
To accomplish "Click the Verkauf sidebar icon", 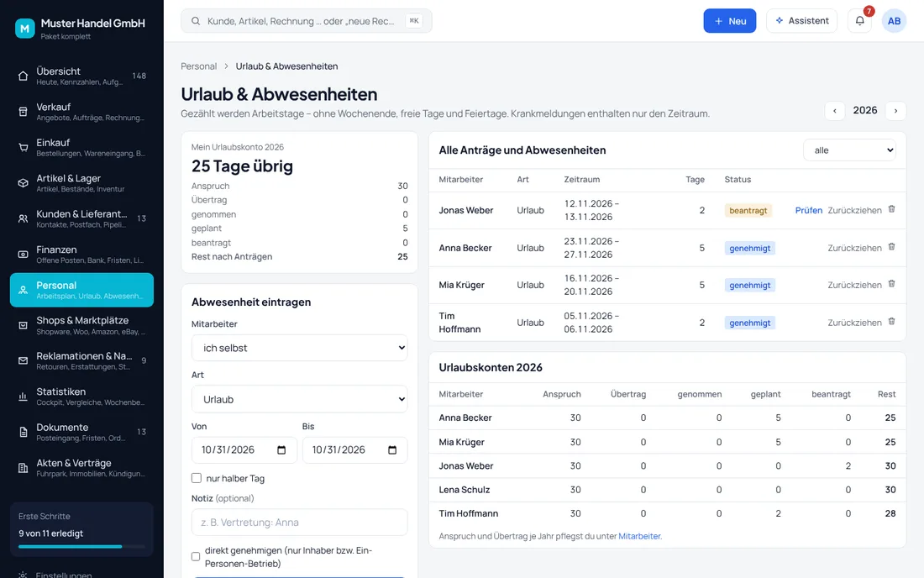I will click(x=23, y=112).
